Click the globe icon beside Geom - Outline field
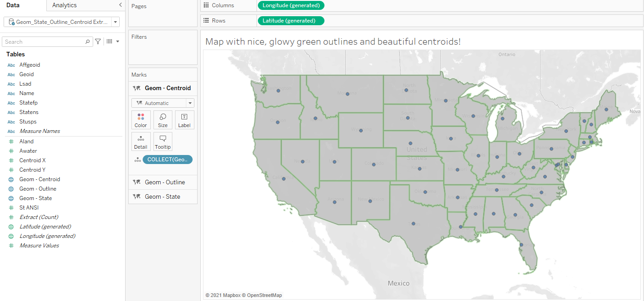644x301 pixels. [11, 189]
